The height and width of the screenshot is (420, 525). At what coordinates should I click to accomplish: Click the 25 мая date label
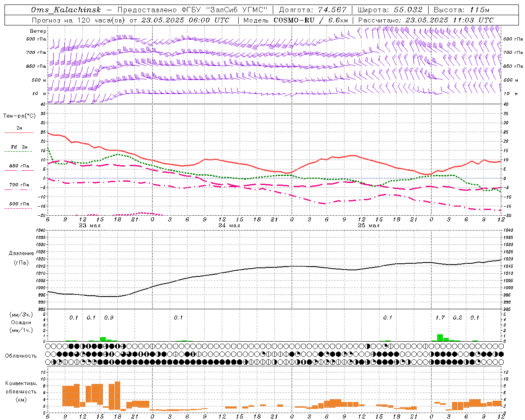tap(368, 226)
